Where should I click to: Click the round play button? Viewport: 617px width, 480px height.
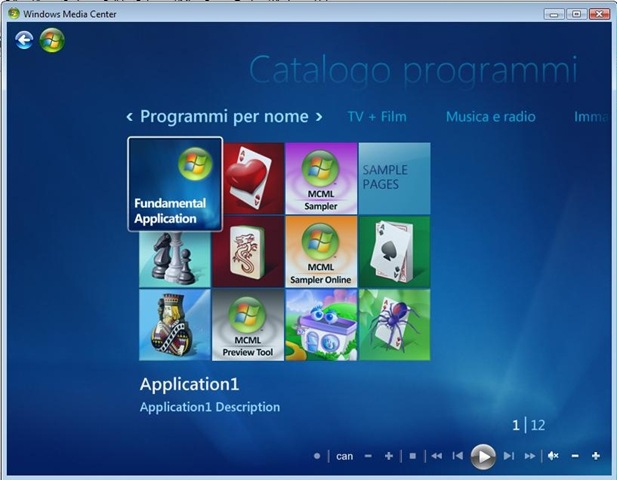483,456
